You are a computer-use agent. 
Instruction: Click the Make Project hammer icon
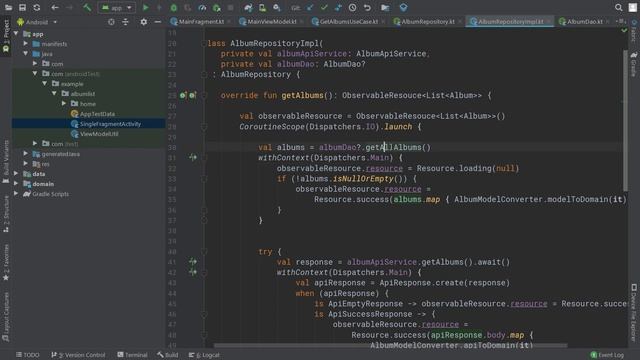click(x=87, y=7)
